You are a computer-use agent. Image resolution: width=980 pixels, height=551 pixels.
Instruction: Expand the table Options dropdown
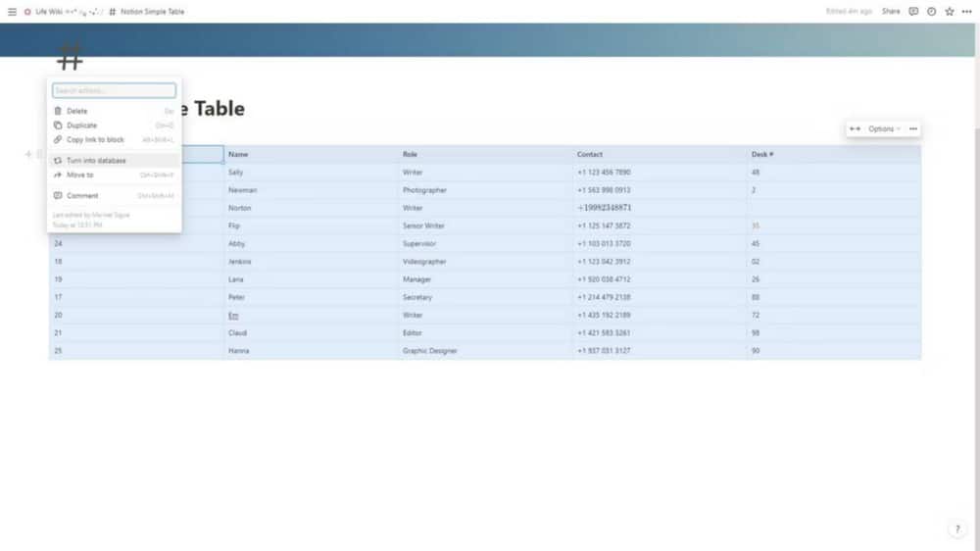tap(884, 128)
